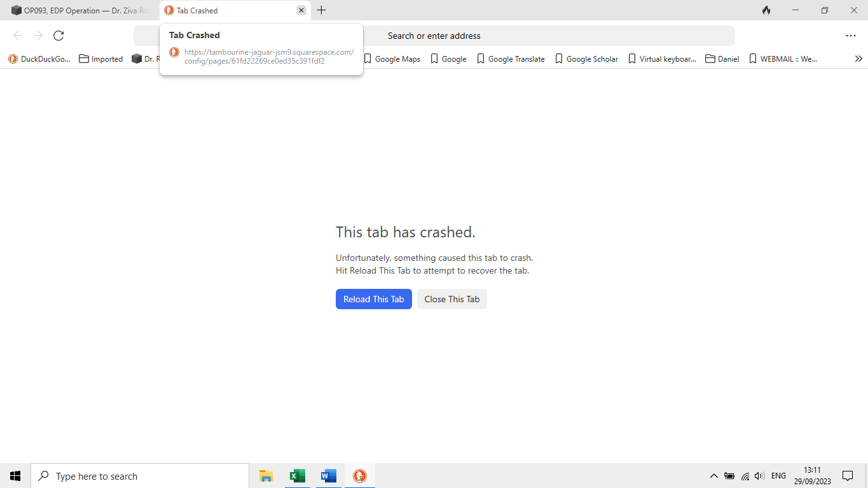Open the Google Maps bookmark
Viewport: 868px width, 488px height.
point(392,59)
